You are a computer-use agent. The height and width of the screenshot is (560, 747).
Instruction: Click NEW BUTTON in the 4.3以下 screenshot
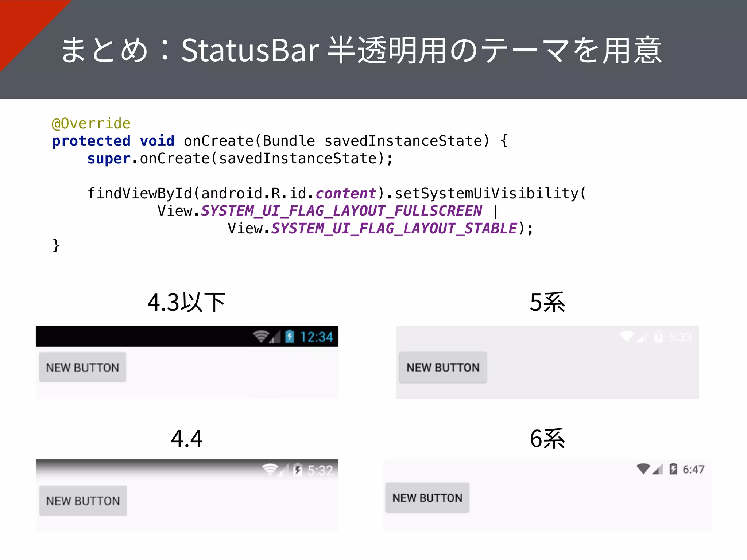click(83, 367)
